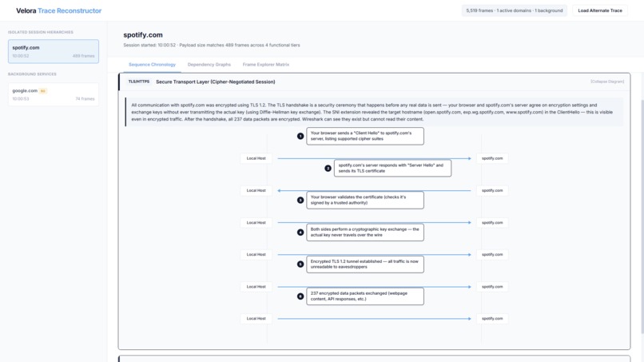Collapse the TLS/HTTPS diagram

pos(607,82)
